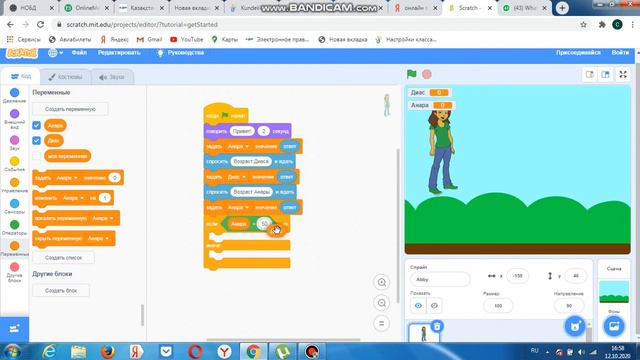Click the Add Extension button at the bottom left
640x360 pixels.
(14, 329)
